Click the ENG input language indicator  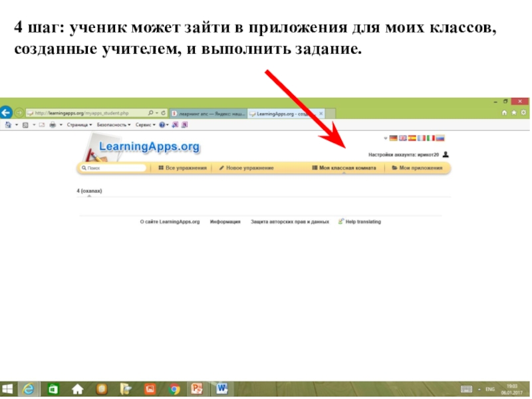pos(490,390)
